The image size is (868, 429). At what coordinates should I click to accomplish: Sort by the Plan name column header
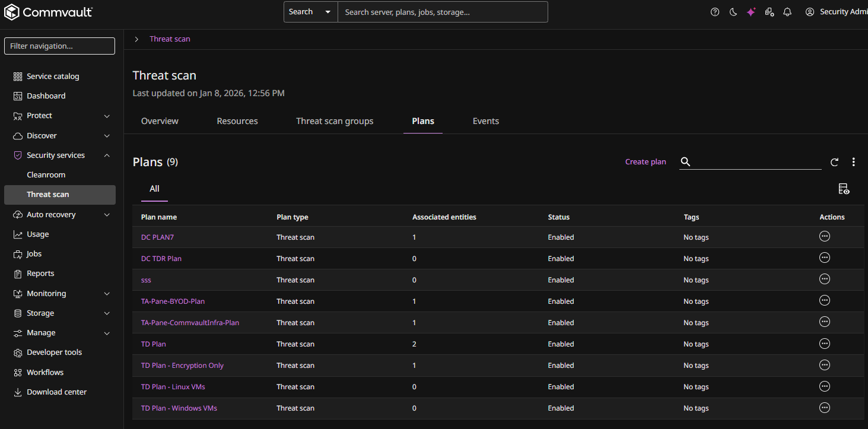pos(159,217)
